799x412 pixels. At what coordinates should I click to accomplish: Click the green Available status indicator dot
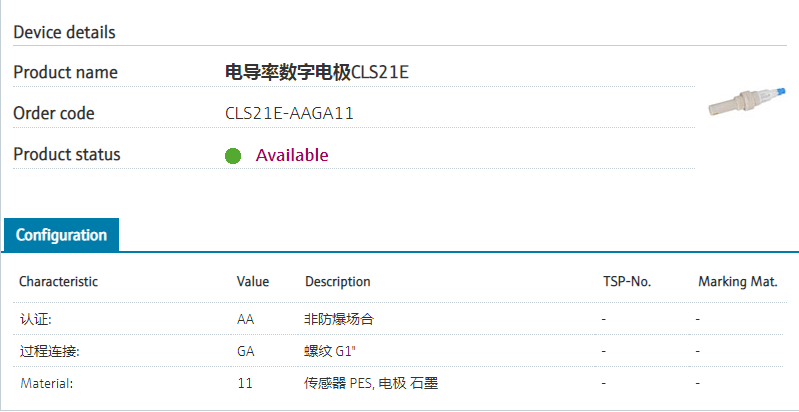click(x=233, y=156)
